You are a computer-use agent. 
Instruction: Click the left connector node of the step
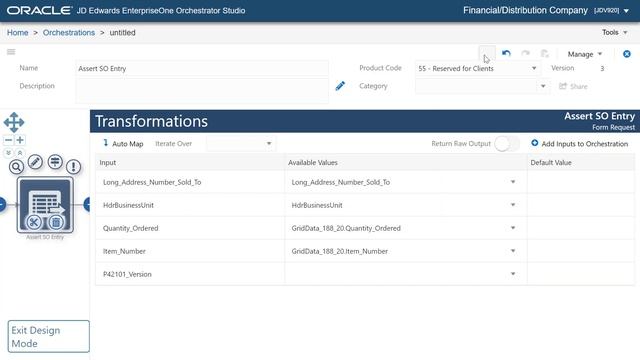[x=2, y=204]
